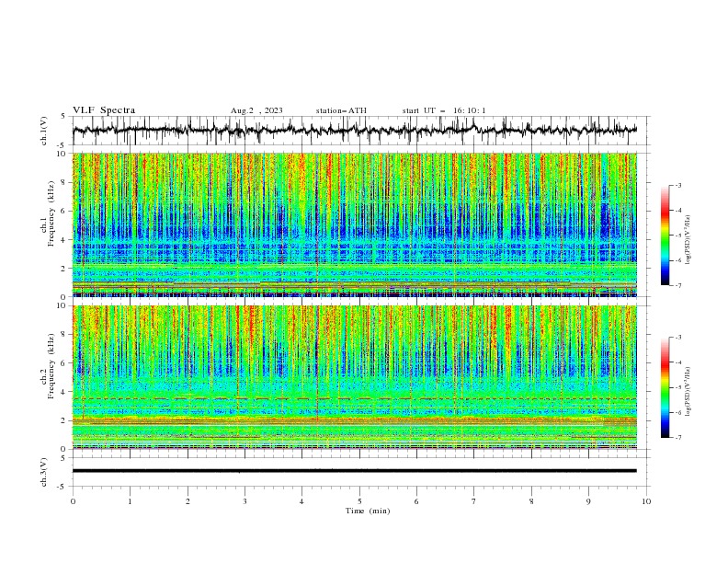Click the ch.2 colorbar 'log(PSD)(V²/Hz)' label
Screen dimensions: 728x563
tap(688, 392)
